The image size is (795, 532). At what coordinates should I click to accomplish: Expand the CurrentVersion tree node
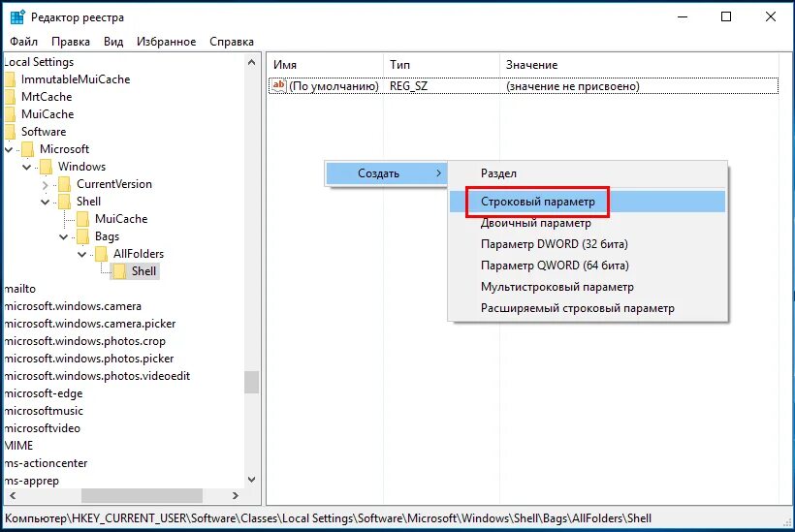(x=46, y=185)
